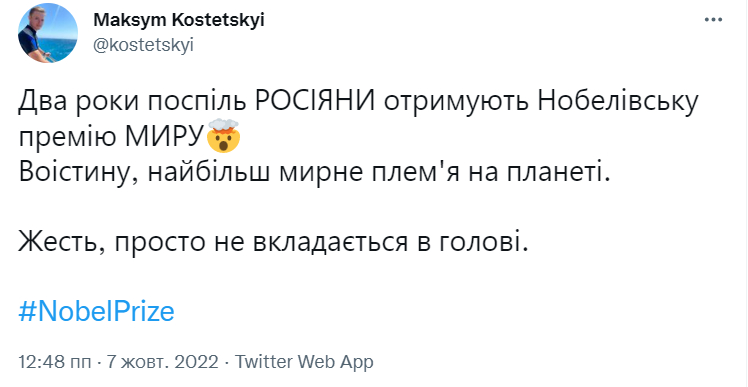Open the @kostetskyi handle link
Viewport: 748px width, 387px height.
coord(143,46)
